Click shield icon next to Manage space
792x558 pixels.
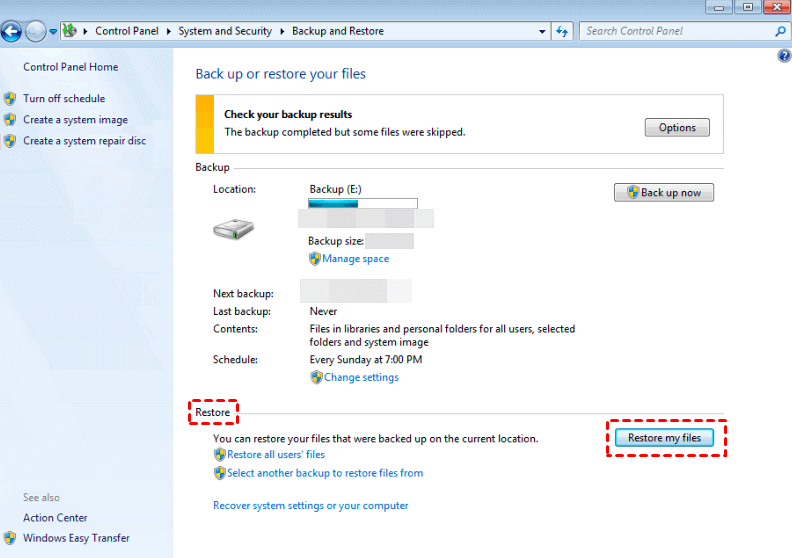pos(315,259)
